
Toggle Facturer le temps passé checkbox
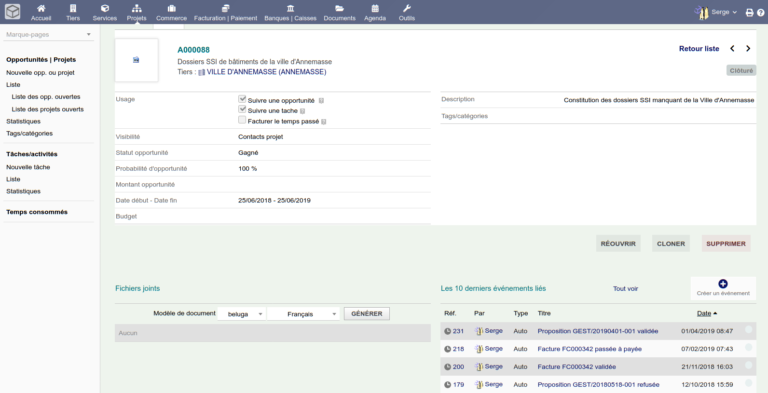click(242, 120)
